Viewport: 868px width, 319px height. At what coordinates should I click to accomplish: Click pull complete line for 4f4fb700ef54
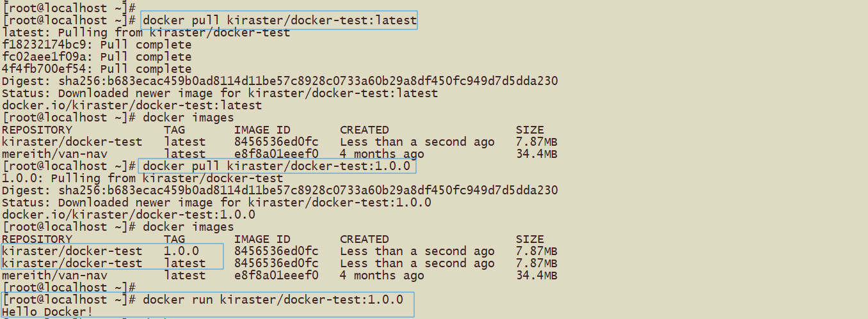tap(97, 69)
